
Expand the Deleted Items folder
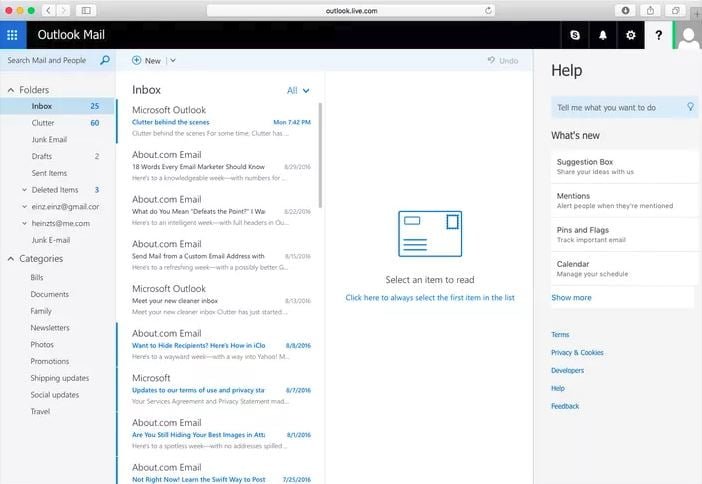click(x=24, y=190)
